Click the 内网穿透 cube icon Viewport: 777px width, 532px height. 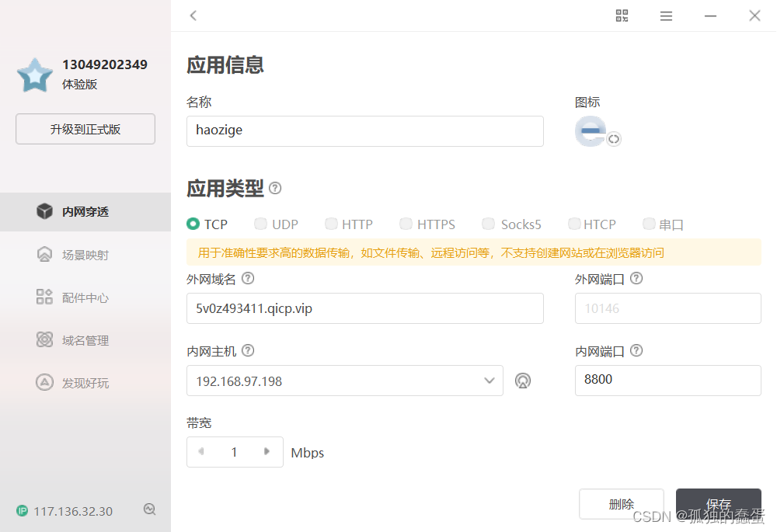tap(44, 211)
